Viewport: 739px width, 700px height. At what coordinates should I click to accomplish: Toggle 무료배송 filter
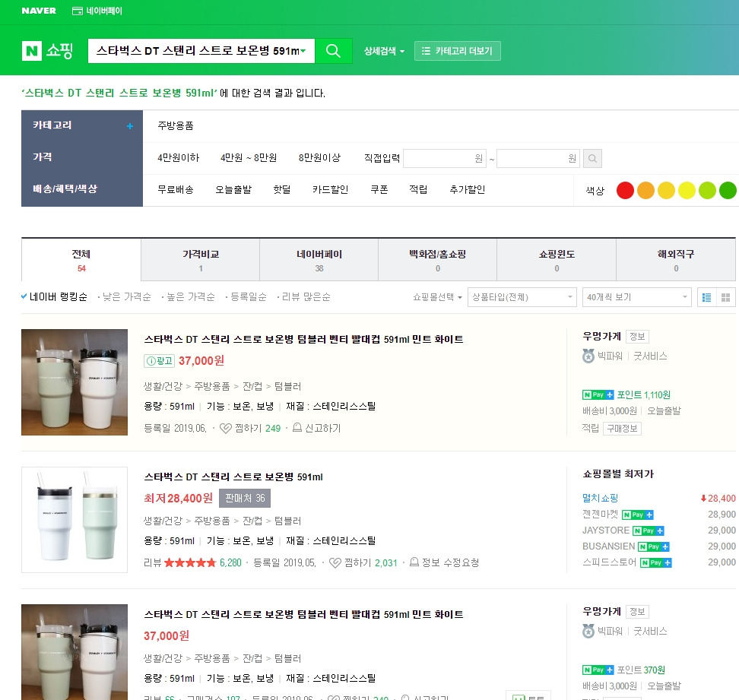[176, 189]
